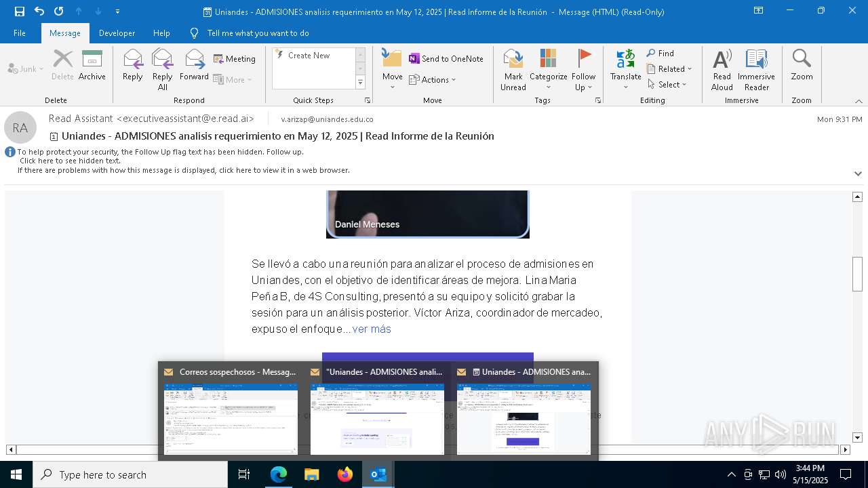
Task: Open the Categorize color menu
Action: point(548,70)
